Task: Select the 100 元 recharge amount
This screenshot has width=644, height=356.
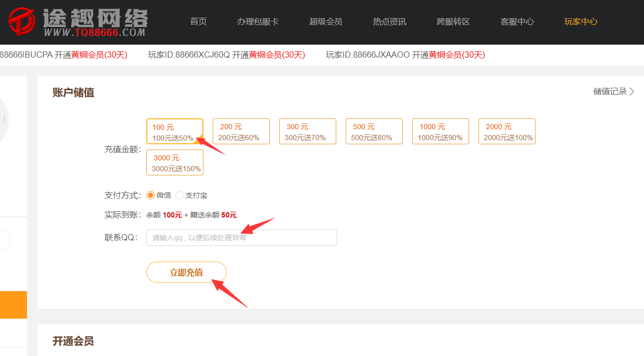Action: tap(174, 132)
